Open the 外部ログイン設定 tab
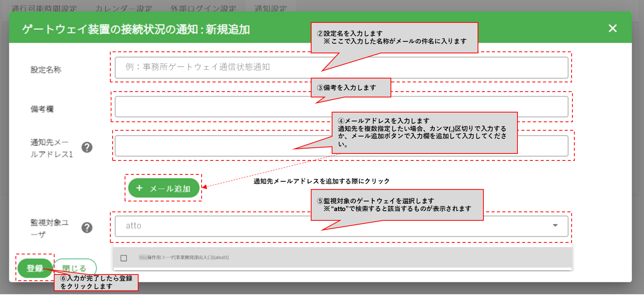This screenshot has height=295, width=644. click(x=204, y=9)
